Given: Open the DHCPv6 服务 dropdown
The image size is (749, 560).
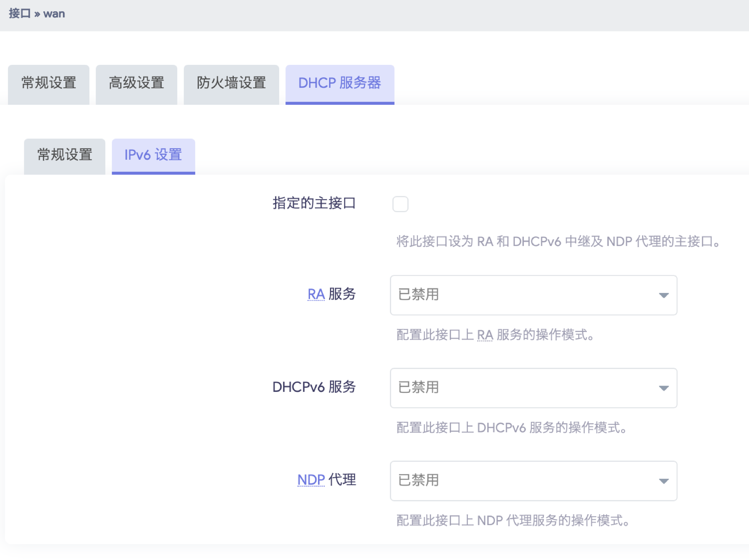Looking at the screenshot, I should coord(533,388).
